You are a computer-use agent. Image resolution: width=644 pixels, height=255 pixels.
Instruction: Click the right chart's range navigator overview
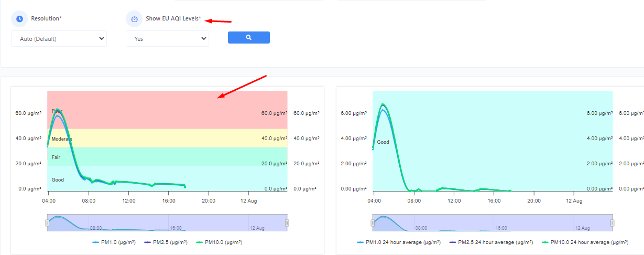493,223
